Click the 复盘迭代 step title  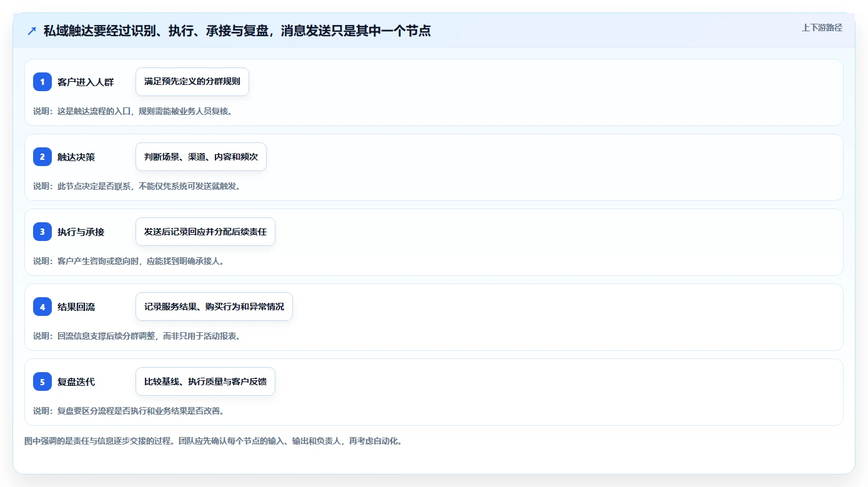click(76, 381)
